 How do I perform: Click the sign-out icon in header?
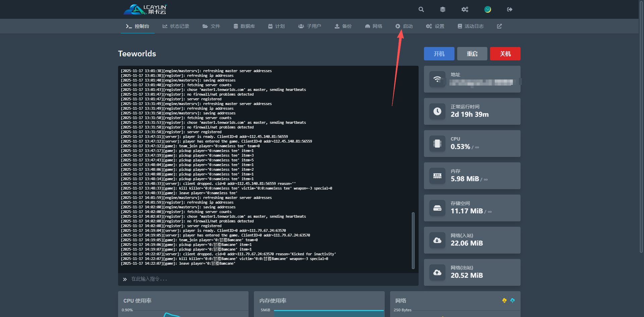point(509,9)
